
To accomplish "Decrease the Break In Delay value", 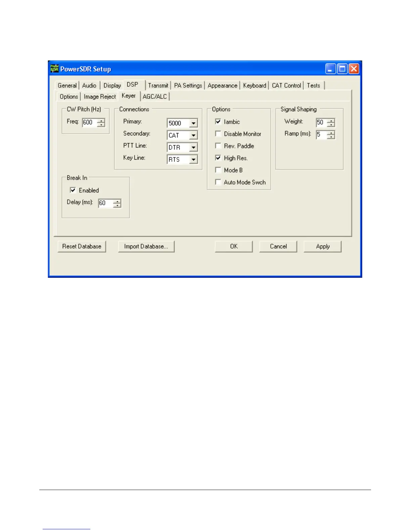I will pyautogui.click(x=117, y=205).
